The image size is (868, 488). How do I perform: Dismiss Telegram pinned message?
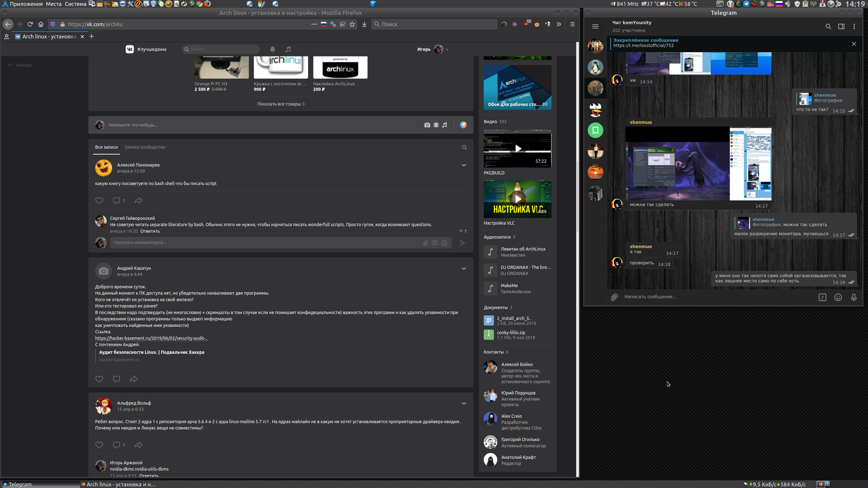(x=854, y=44)
